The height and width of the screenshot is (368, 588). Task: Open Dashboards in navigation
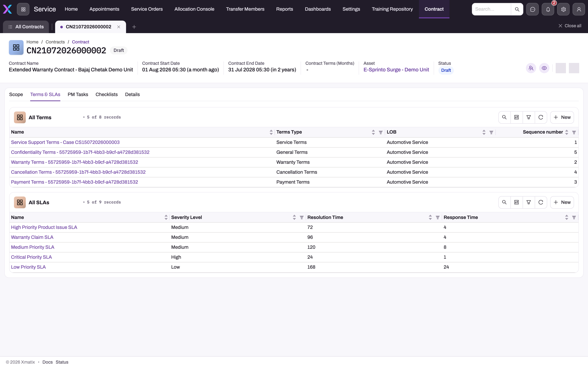tap(318, 9)
